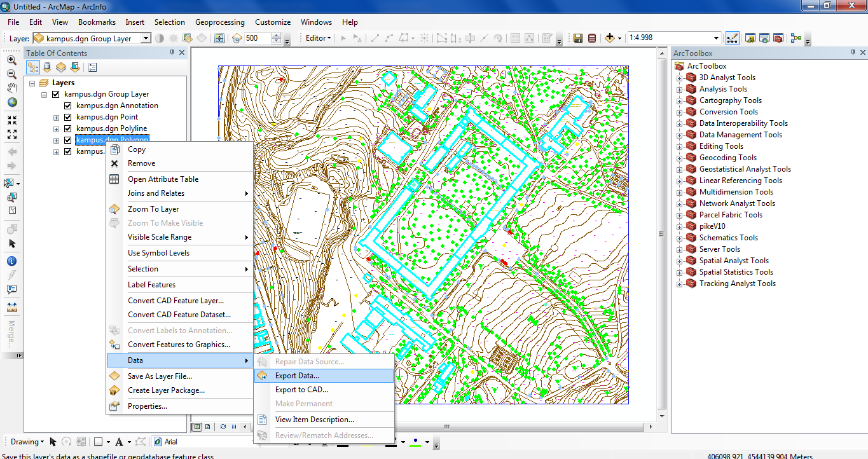The height and width of the screenshot is (459, 868).
Task: Select Spatial Analyst Tools toolbox
Action: coord(734,261)
